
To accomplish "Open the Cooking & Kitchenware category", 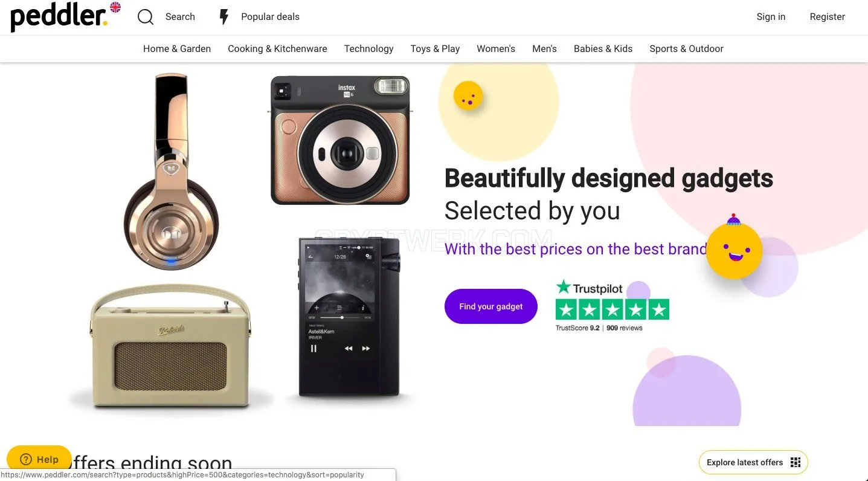I will 277,49.
